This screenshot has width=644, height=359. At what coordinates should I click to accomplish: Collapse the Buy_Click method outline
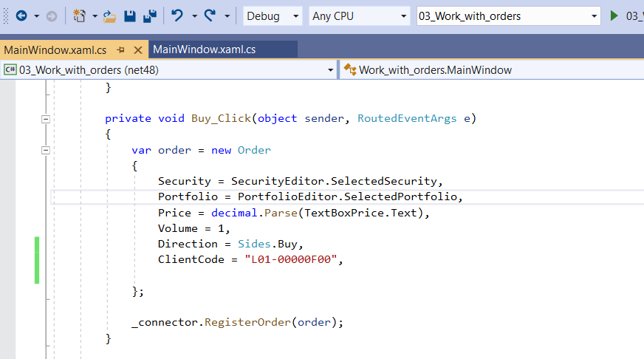[x=46, y=118]
